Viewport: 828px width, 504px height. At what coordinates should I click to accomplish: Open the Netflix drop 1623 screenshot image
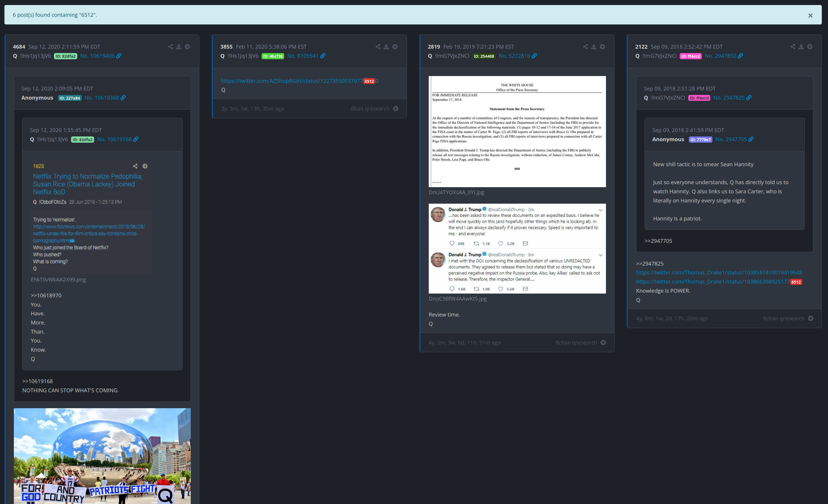pyautogui.click(x=91, y=218)
